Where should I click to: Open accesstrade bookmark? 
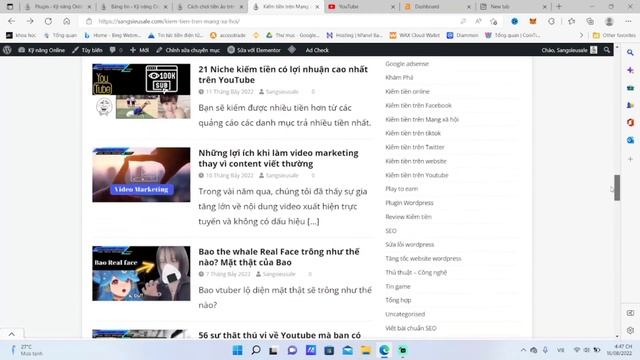tap(228, 36)
